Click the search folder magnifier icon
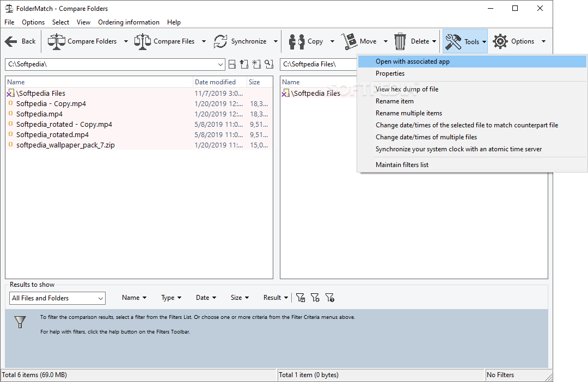Screen dimensions: 588x382 (x=269, y=64)
